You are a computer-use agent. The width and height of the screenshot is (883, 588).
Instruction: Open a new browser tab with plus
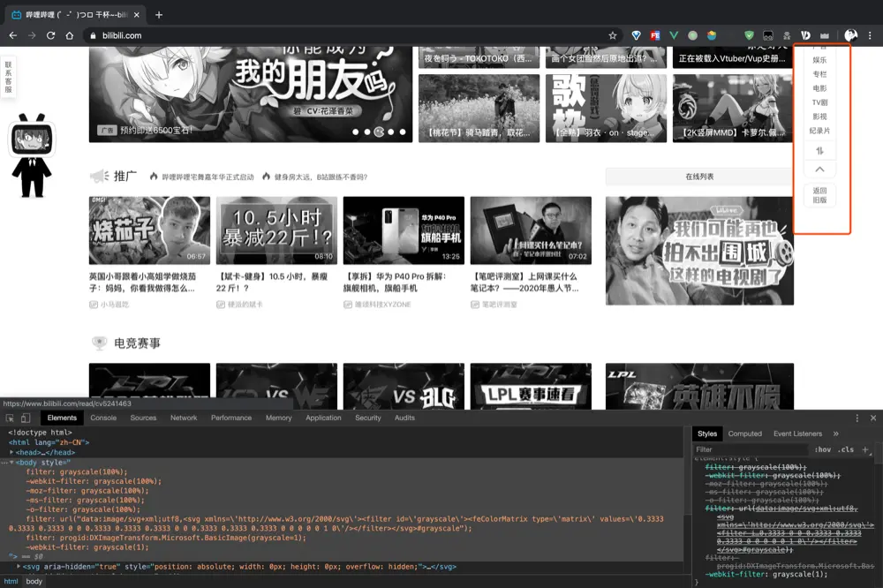coord(159,15)
